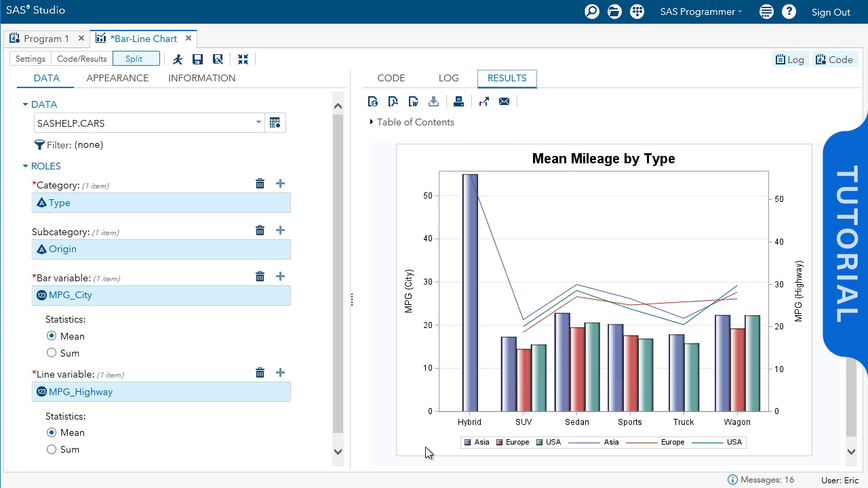The width and height of the screenshot is (868, 488).
Task: Click the Run task running-man icon
Action: [x=178, y=60]
